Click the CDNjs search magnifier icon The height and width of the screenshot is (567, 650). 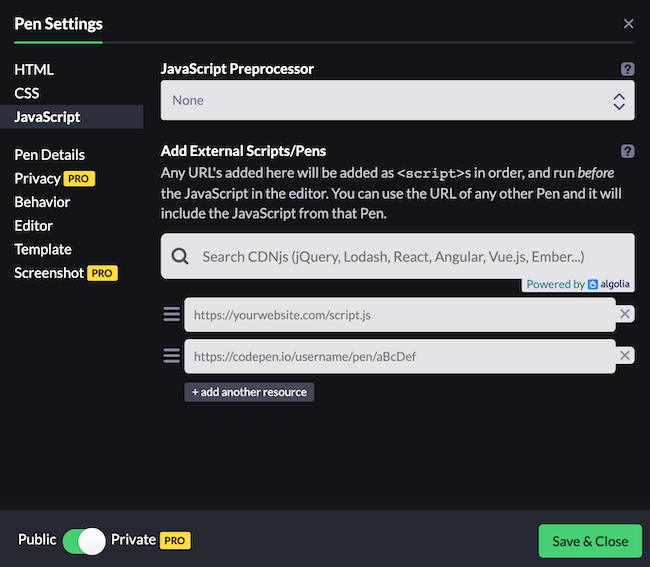[180, 257]
